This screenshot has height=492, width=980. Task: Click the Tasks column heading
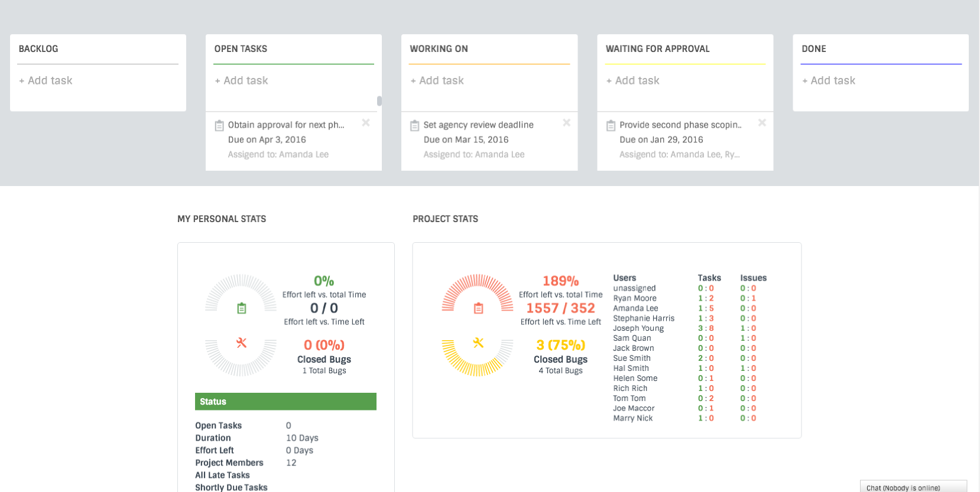(709, 278)
